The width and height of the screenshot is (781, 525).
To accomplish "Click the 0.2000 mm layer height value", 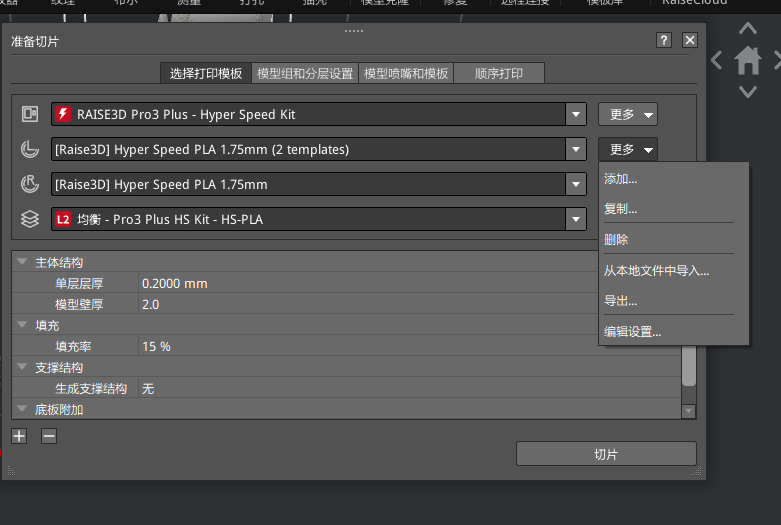I will click(175, 283).
